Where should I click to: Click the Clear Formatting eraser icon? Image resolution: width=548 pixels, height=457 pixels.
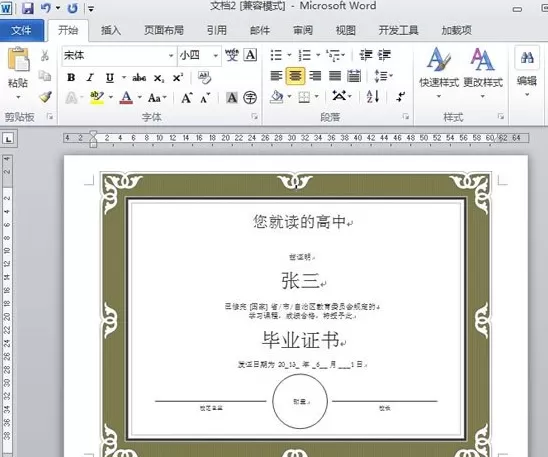tap(204, 77)
